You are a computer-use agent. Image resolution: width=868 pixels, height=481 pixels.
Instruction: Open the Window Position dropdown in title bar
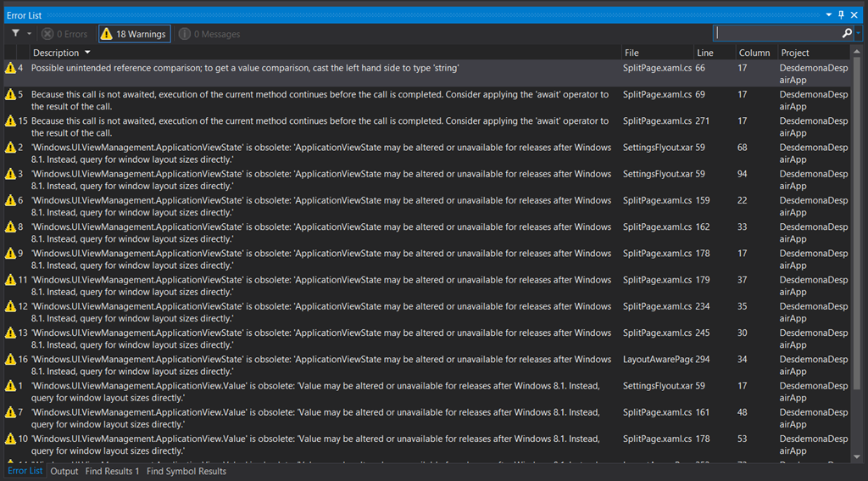[x=829, y=15]
